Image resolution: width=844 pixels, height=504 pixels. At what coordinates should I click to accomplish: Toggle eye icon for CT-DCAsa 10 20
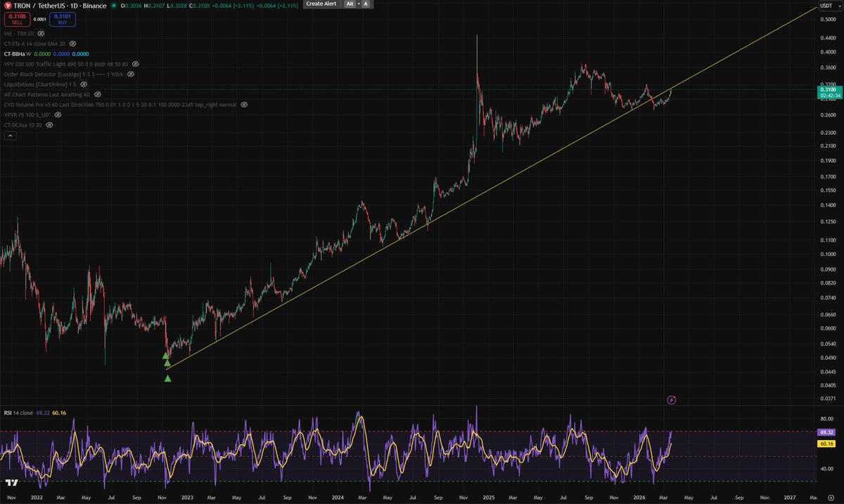pos(49,124)
